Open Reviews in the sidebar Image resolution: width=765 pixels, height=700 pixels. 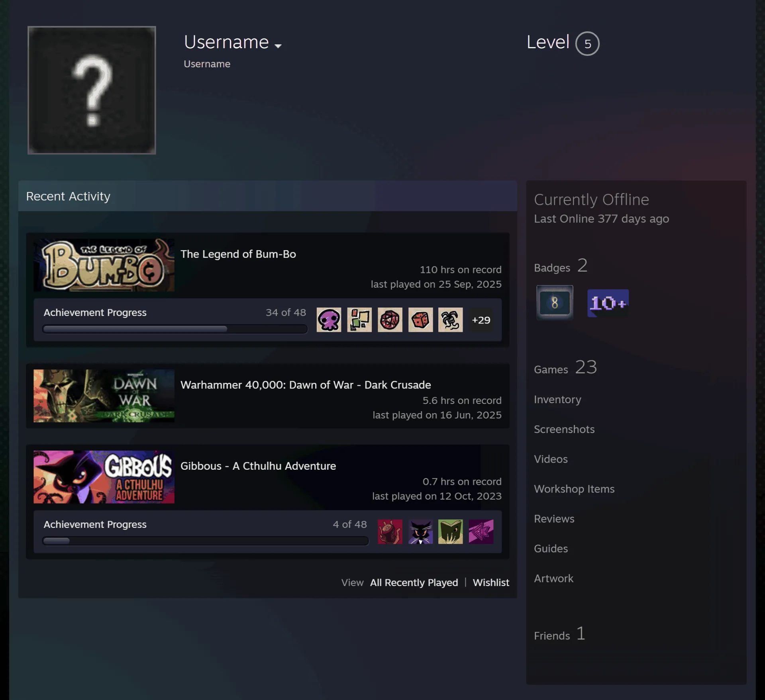[554, 519]
